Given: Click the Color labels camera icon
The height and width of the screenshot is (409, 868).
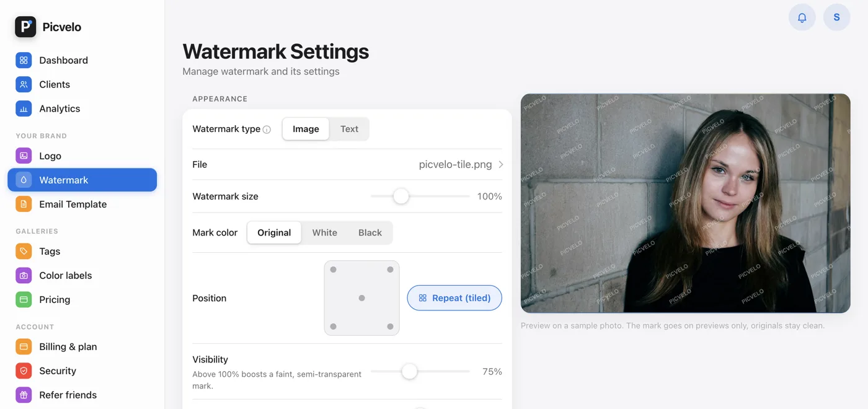Looking at the screenshot, I should point(24,275).
